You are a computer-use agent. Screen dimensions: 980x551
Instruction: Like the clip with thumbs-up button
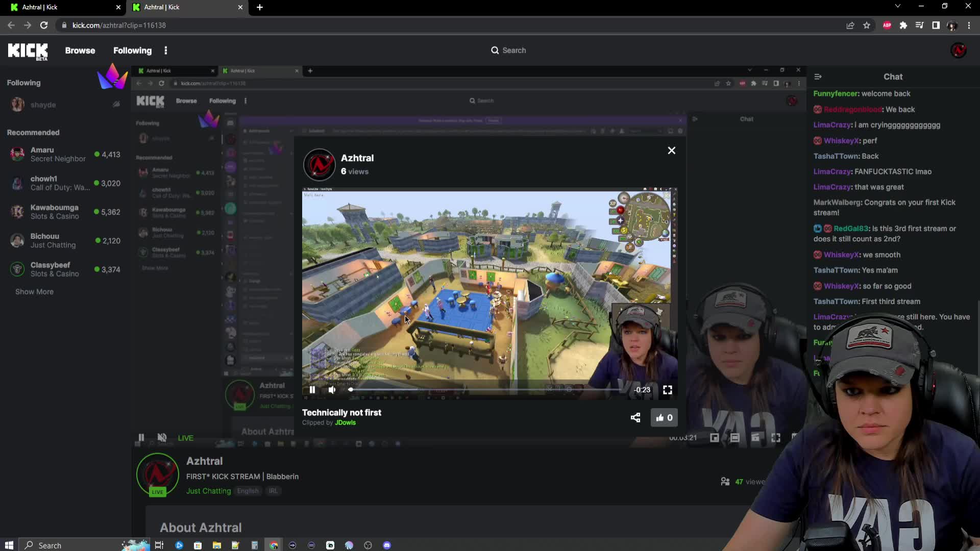coord(664,417)
